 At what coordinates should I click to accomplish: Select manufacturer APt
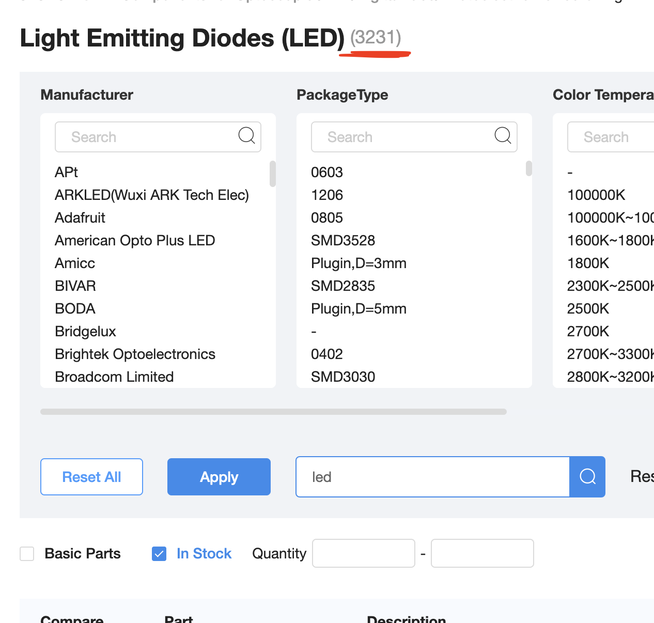click(x=66, y=172)
